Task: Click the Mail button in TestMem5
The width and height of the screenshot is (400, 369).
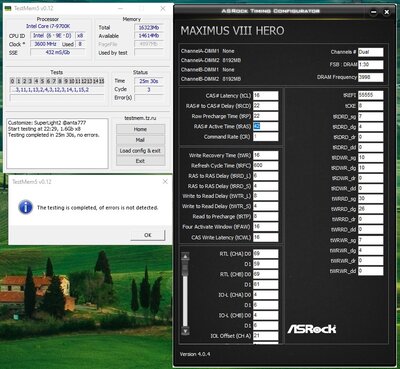Action: pyautogui.click(x=140, y=140)
